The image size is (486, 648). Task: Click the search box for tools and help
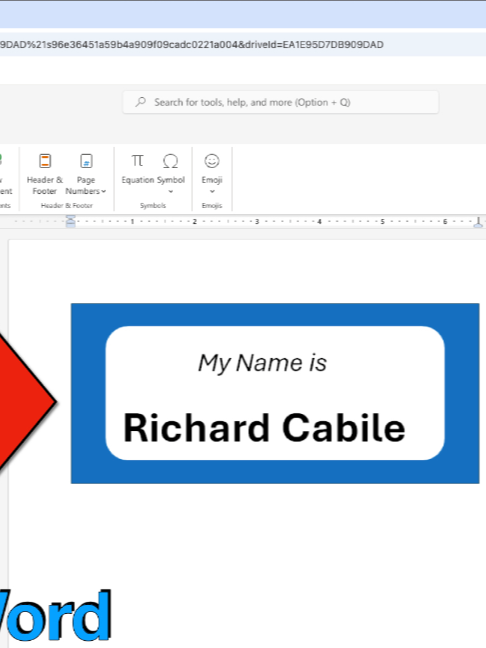(x=281, y=102)
